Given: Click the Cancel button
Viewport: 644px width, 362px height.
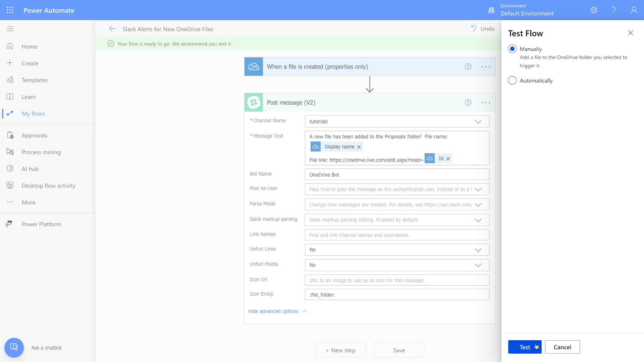Looking at the screenshot, I should [562, 347].
